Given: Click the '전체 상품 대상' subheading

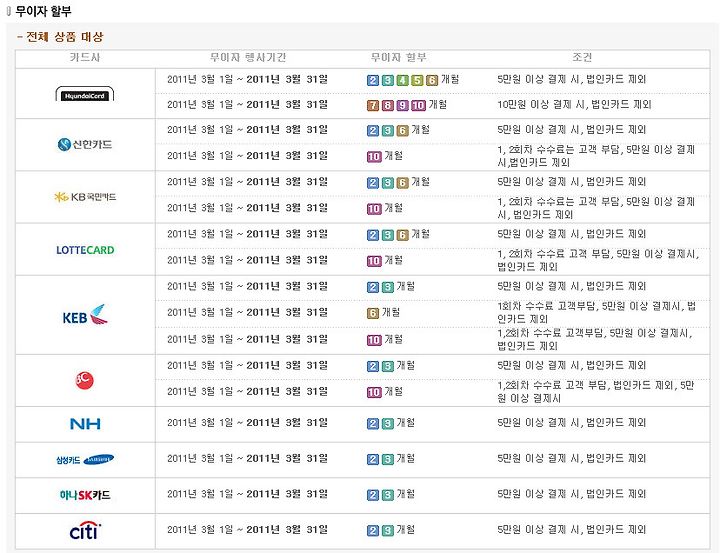Looking at the screenshot, I should pos(65,37).
